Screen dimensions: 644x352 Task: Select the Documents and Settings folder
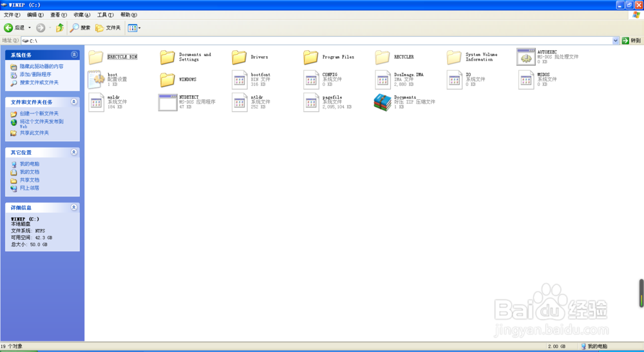167,57
